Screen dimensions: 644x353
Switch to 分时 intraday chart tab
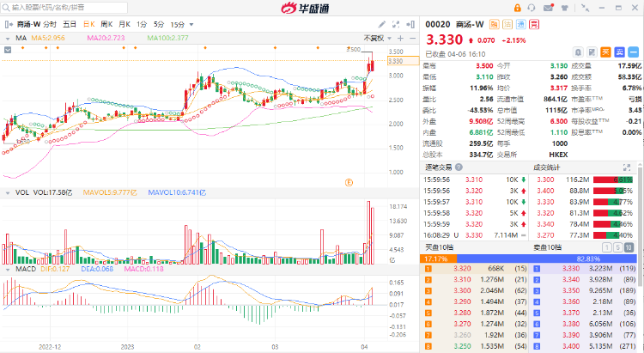tap(49, 25)
